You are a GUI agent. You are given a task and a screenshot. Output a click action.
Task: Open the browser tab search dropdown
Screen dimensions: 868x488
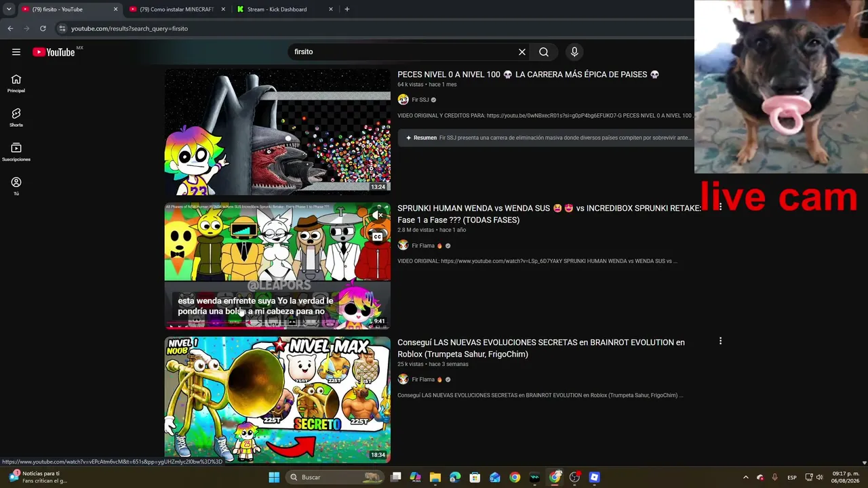coord(9,9)
